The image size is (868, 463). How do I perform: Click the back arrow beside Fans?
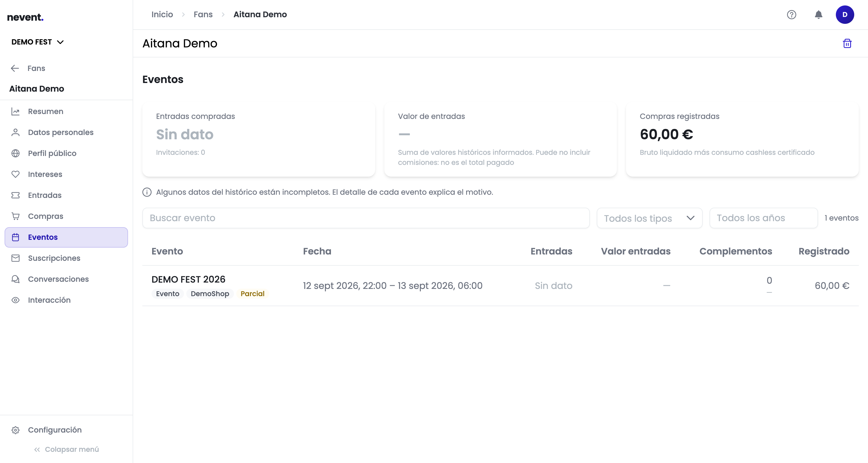click(x=15, y=68)
